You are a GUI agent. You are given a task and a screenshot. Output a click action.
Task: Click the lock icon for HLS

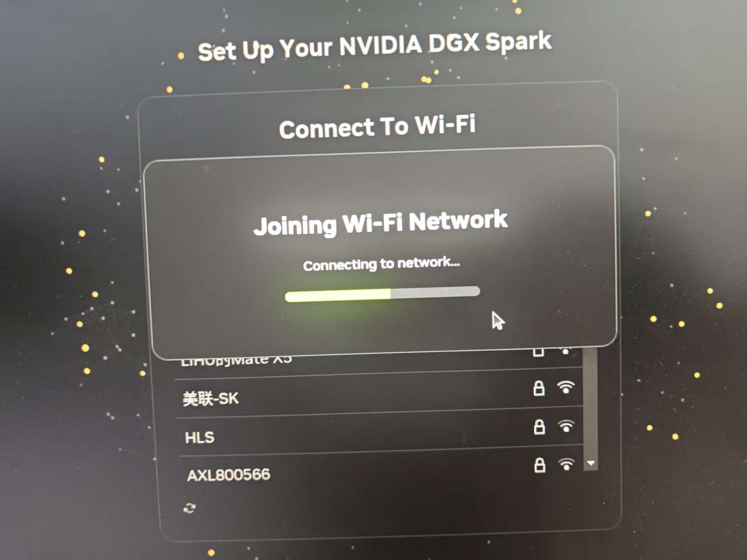[539, 426]
